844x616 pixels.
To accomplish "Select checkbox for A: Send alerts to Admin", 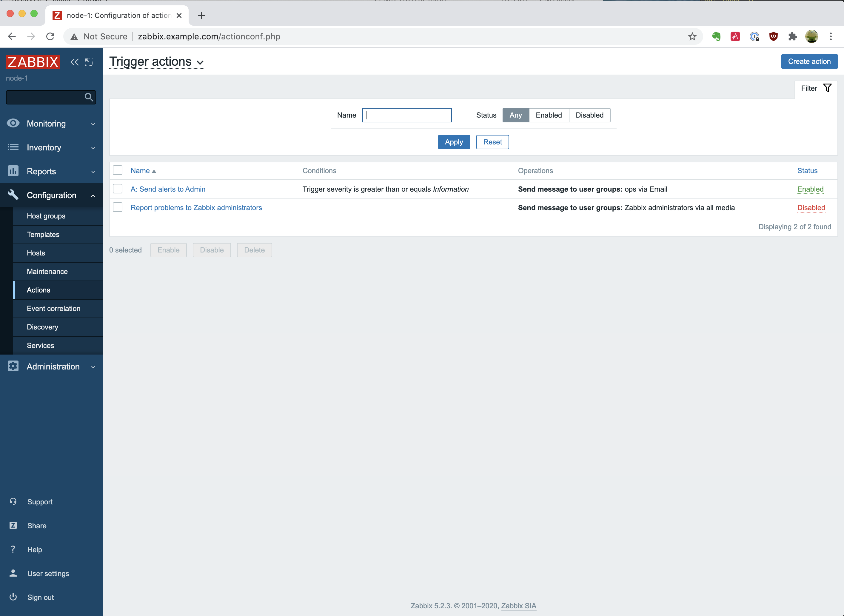I will pyautogui.click(x=117, y=189).
